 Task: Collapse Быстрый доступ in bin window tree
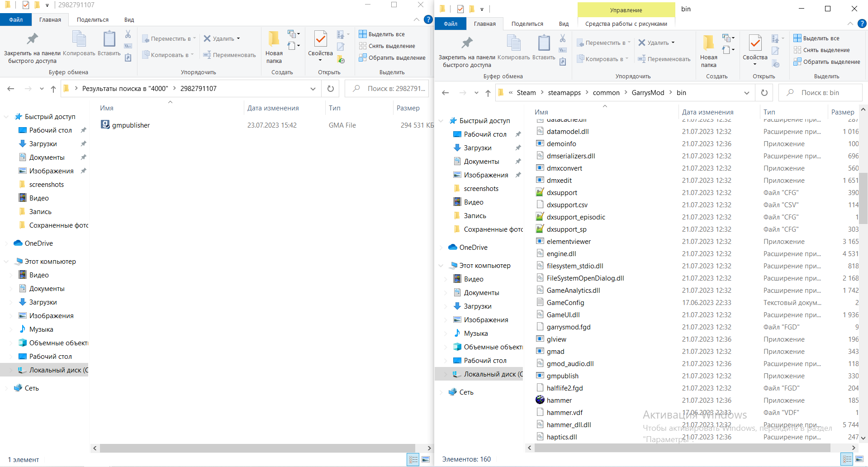click(x=441, y=121)
